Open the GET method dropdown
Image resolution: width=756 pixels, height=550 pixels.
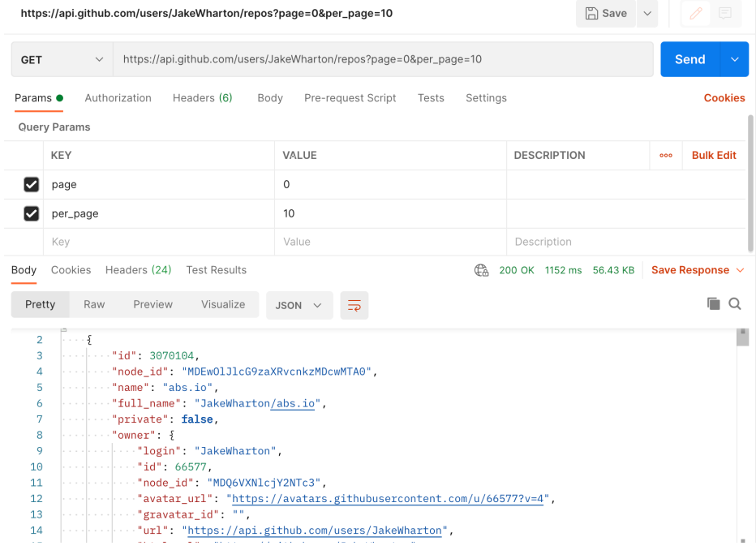62,60
